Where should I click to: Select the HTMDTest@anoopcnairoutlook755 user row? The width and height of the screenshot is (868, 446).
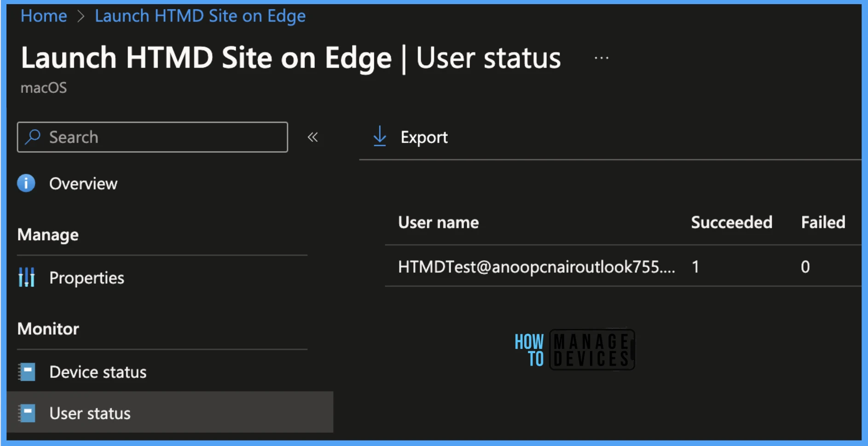coord(623,266)
